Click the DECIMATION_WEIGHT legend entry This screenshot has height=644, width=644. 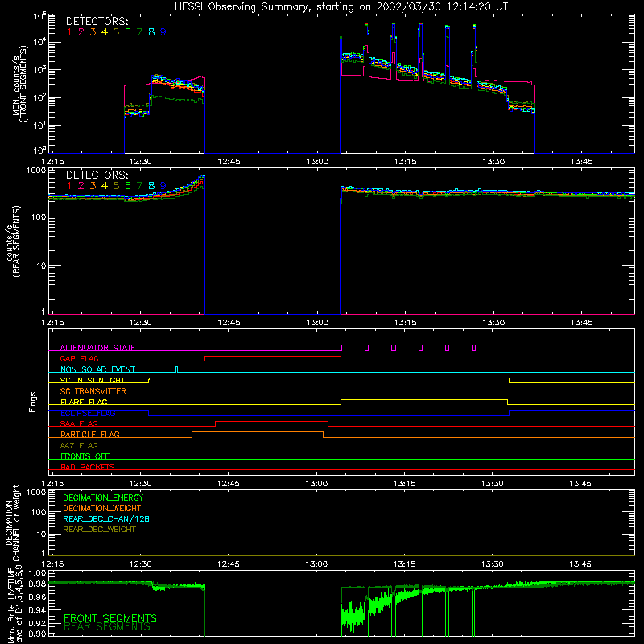[102, 509]
